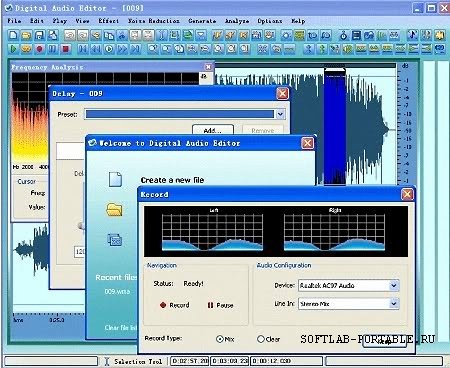
Task: Click the music note toolbar icon
Action: tap(413, 35)
